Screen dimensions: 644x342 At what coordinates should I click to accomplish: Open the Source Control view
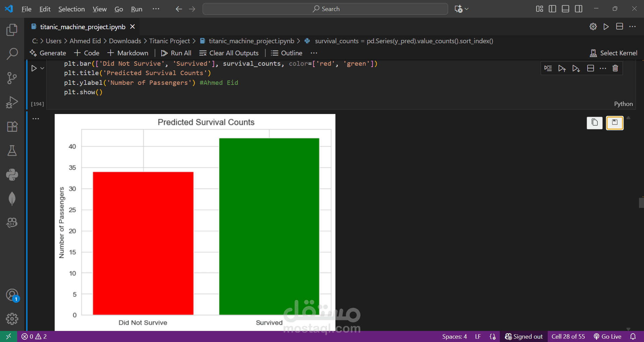click(x=12, y=78)
